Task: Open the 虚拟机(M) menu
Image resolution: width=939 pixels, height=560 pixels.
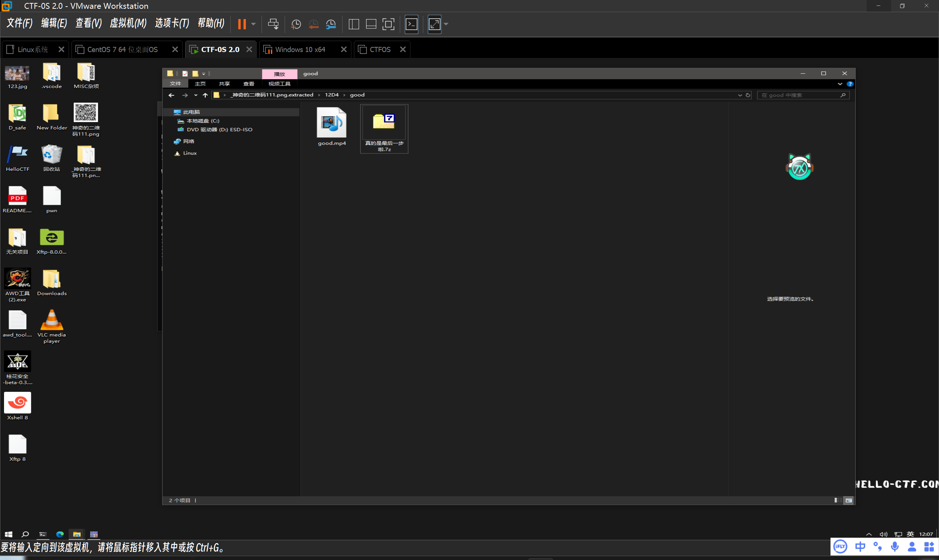Action: pyautogui.click(x=128, y=23)
